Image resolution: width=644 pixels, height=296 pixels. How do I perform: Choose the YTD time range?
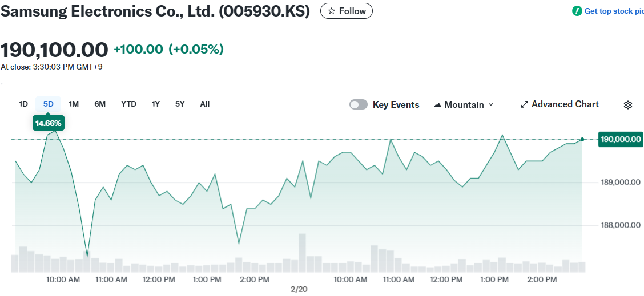(128, 104)
